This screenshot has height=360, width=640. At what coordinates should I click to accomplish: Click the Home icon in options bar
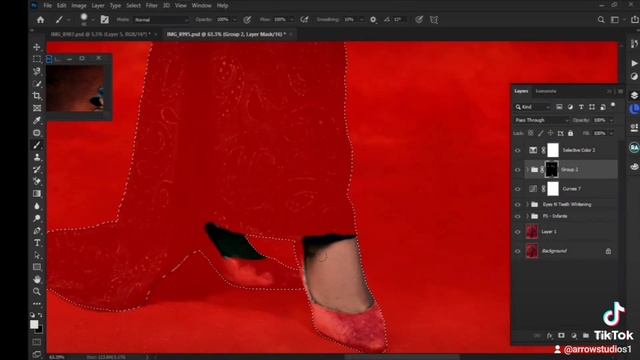click(x=40, y=20)
